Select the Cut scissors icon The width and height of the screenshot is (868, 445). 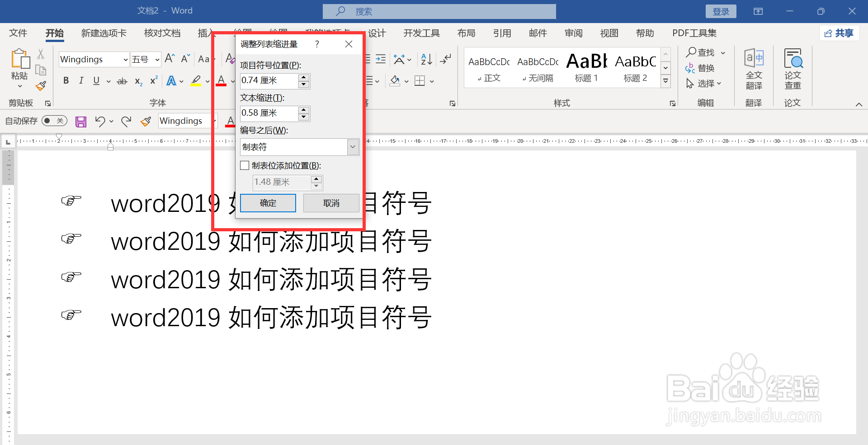pyautogui.click(x=41, y=55)
